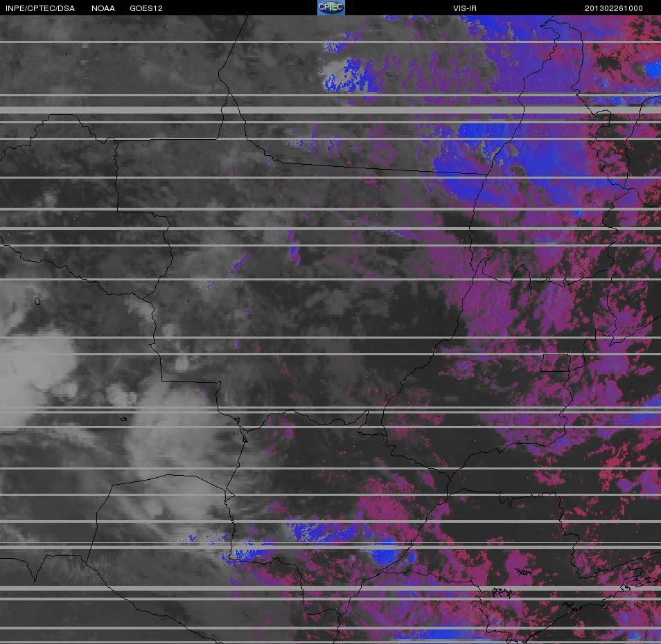Viewport: 661px width, 644px height.
Task: Click the CPTEC logo in header
Action: click(x=331, y=8)
